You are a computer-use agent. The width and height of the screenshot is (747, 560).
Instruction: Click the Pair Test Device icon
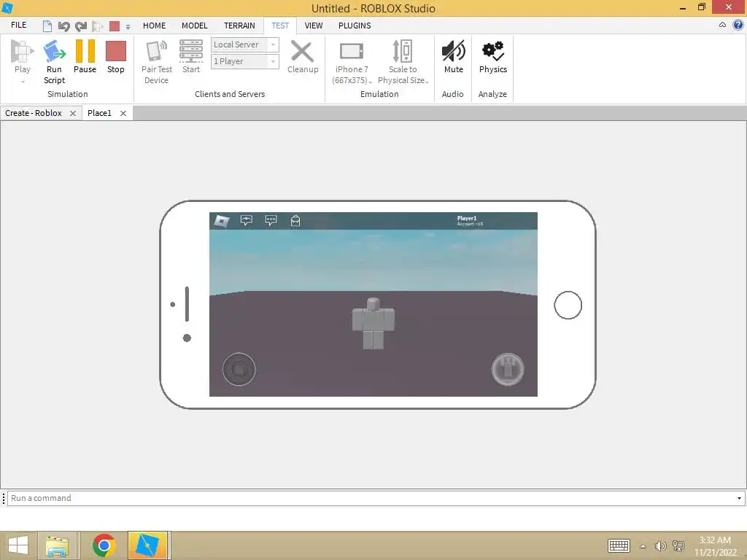coord(156,52)
